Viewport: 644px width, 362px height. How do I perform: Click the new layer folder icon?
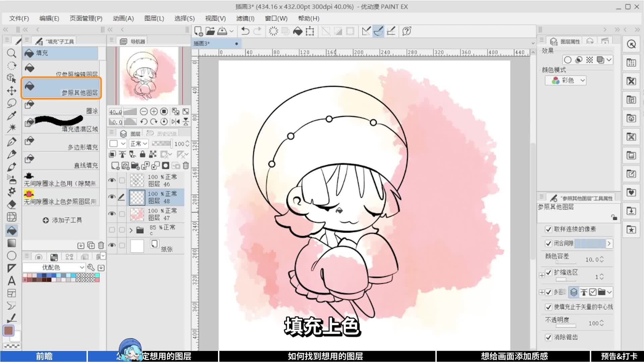135,166
